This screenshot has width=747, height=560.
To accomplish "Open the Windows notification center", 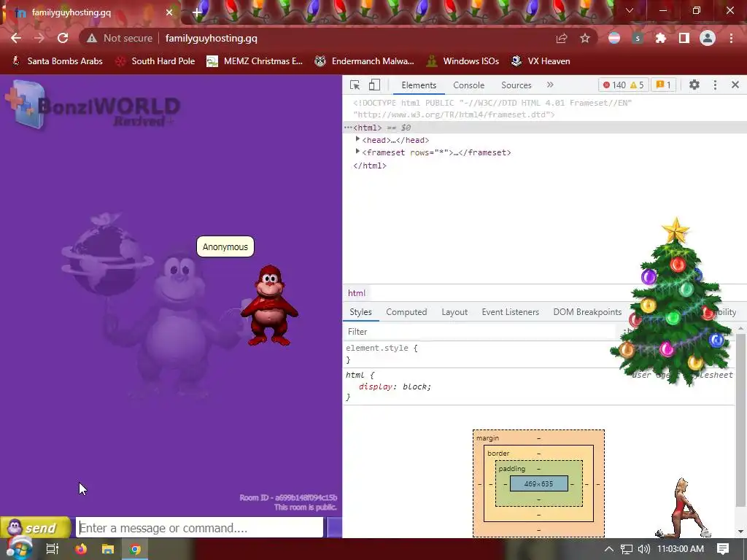I will (x=723, y=548).
